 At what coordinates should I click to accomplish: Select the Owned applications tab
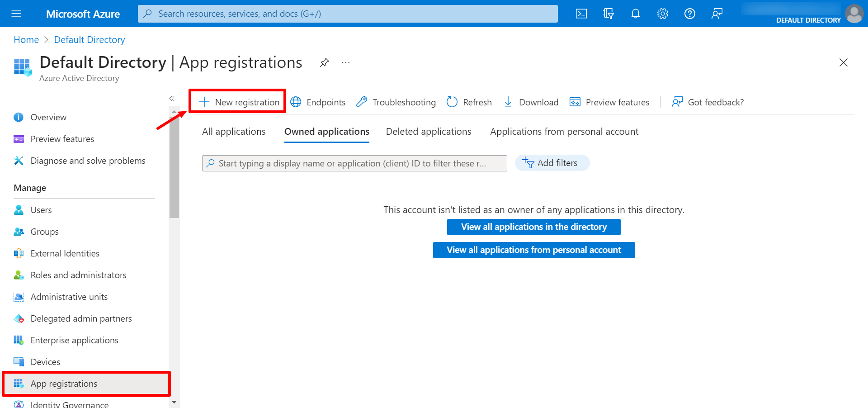tap(327, 132)
